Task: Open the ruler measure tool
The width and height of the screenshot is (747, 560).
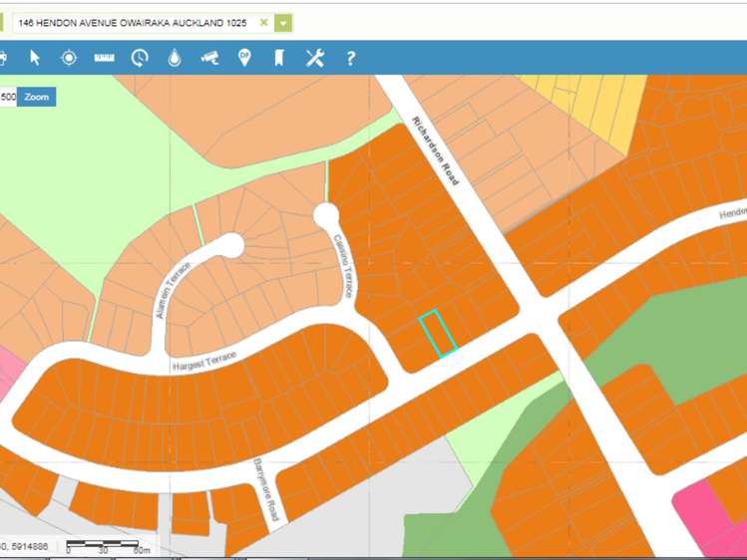Action: 104,58
